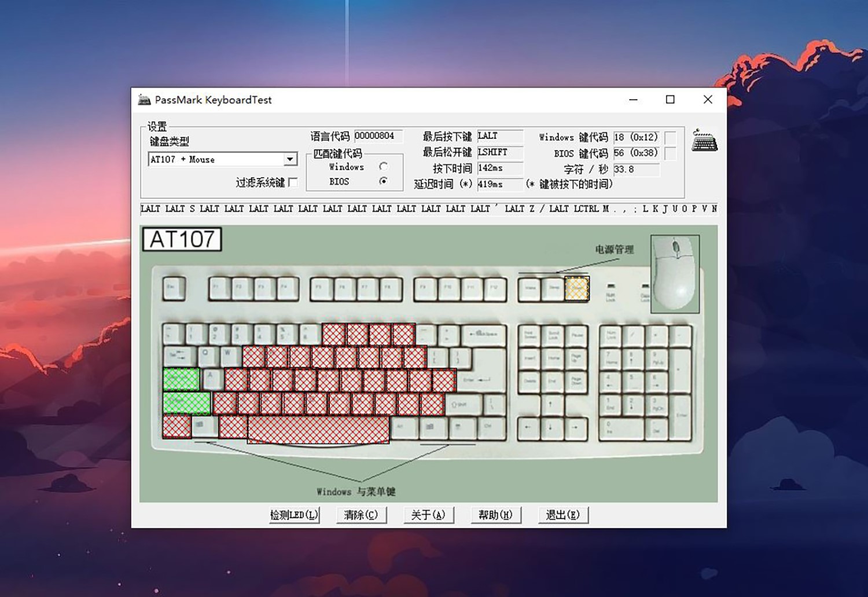The image size is (868, 597).
Task: Click the left Windows logo key
Action: [x=205, y=427]
